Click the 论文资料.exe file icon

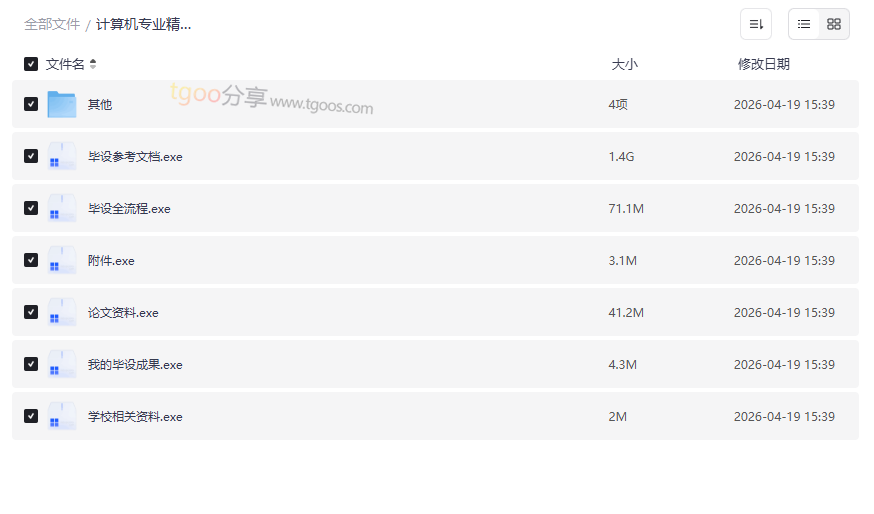point(62,312)
